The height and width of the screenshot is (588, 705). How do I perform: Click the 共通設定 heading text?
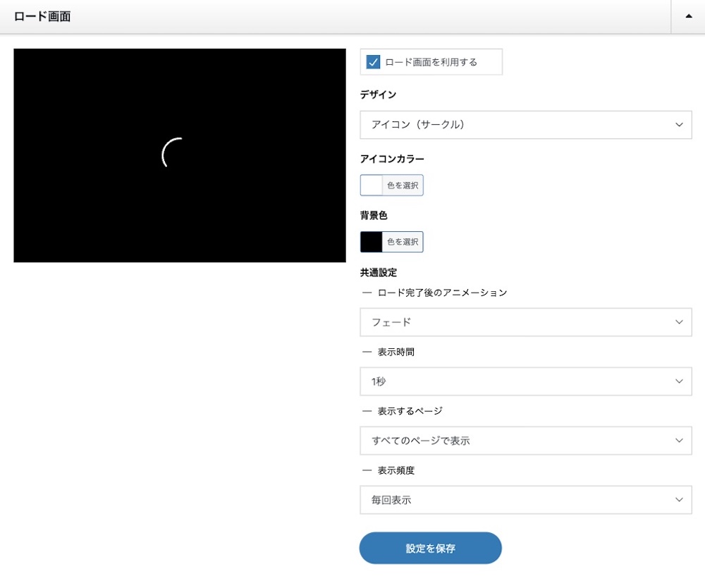[x=379, y=272]
